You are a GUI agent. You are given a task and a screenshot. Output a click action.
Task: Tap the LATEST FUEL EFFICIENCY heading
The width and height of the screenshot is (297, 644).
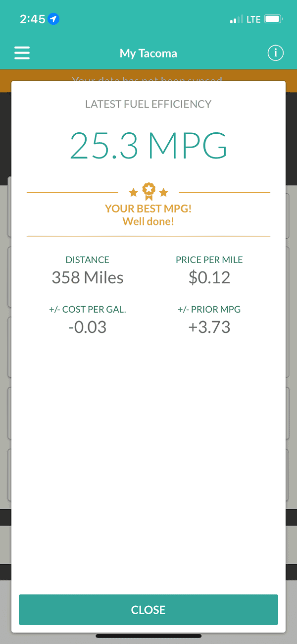click(148, 104)
